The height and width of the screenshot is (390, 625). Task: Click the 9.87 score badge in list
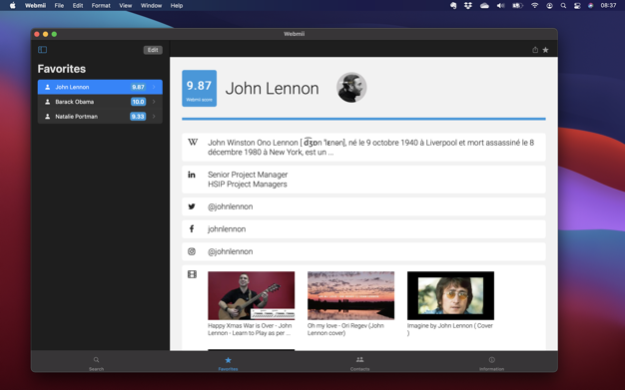tap(138, 87)
